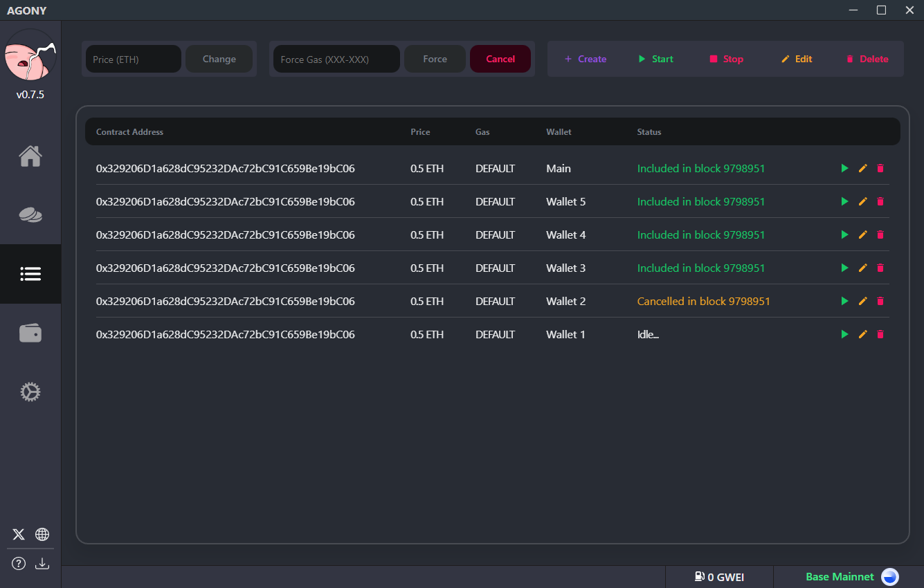Delete the Wallet 5 task
This screenshot has height=588, width=924.
880,201
